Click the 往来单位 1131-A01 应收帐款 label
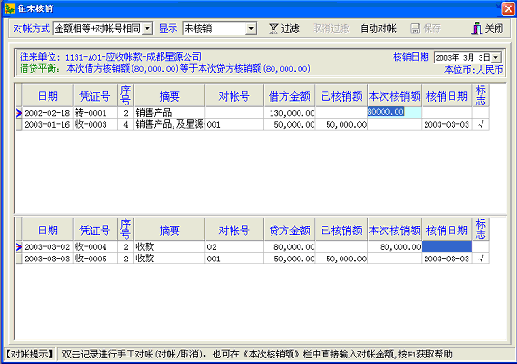The image size is (517, 364). point(111,57)
